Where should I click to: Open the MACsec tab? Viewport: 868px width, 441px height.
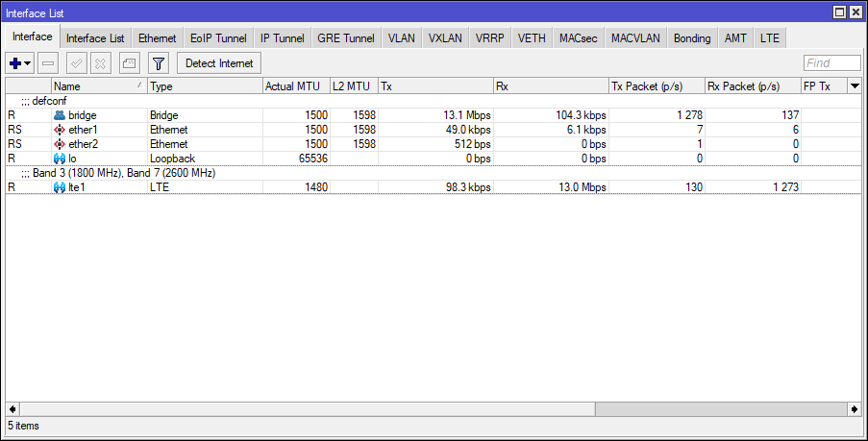(x=578, y=38)
